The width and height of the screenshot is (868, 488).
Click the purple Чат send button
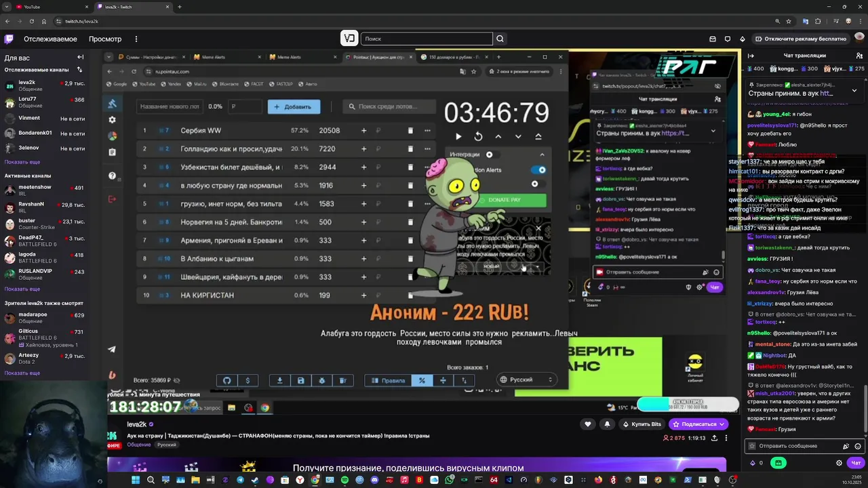(x=856, y=463)
